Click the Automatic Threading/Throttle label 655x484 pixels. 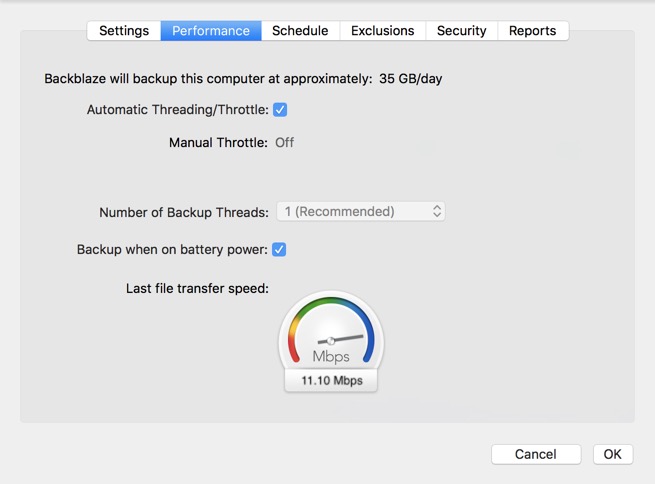tap(178, 110)
